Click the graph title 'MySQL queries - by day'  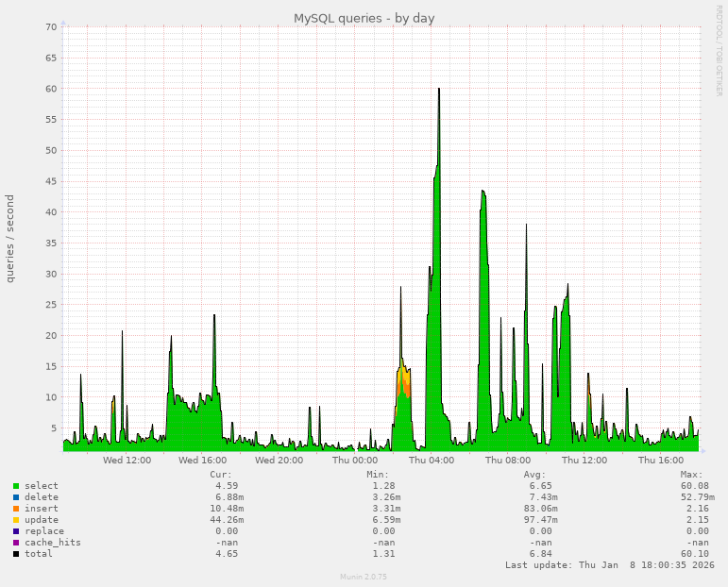click(x=364, y=19)
